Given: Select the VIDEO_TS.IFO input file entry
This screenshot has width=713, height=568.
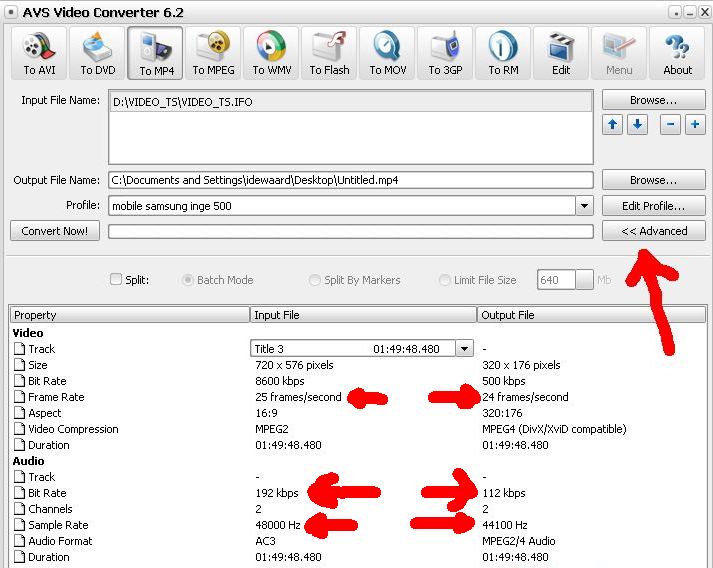Looking at the screenshot, I should [x=351, y=102].
